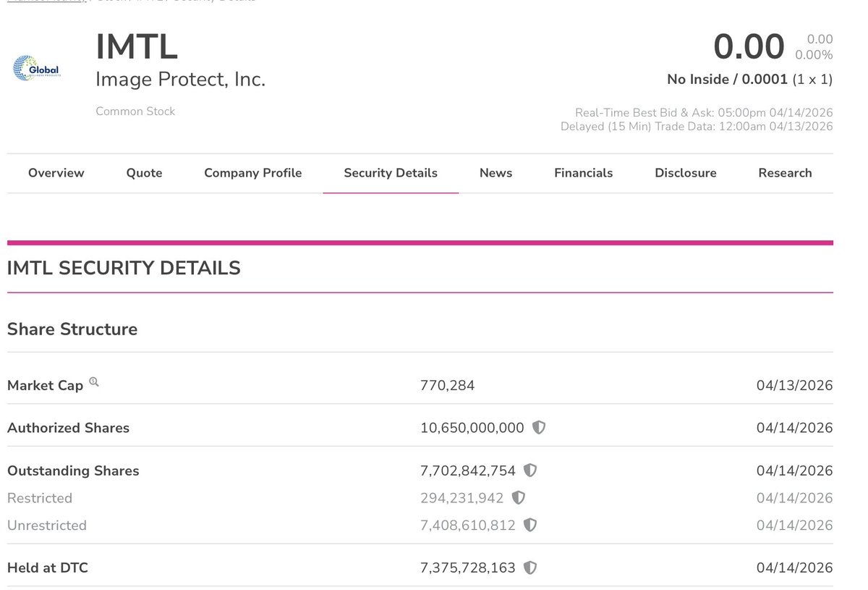Click the IMTL SECURITY DETAILS heading
This screenshot has height=590, width=868.
coord(124,268)
